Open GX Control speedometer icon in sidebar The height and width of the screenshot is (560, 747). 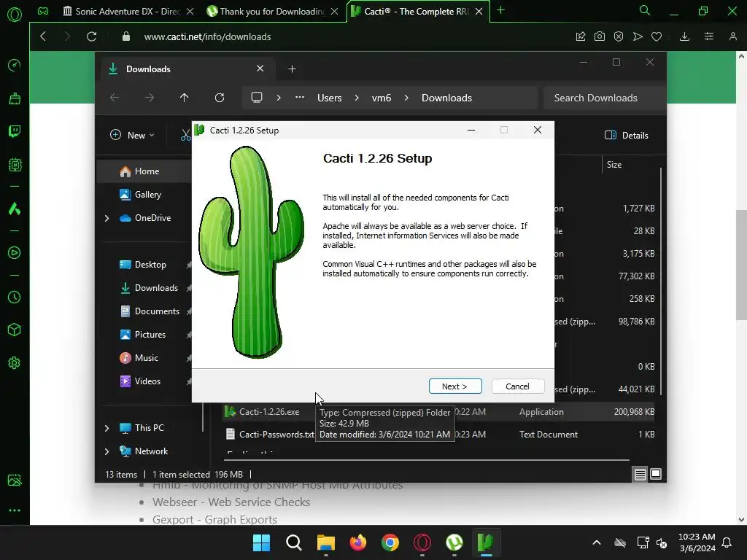(15, 65)
